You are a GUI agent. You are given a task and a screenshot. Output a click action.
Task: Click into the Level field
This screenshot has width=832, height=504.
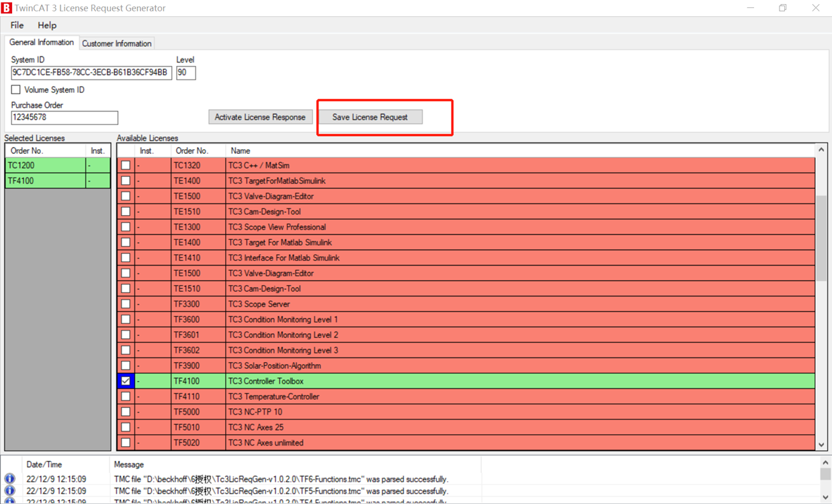pos(186,73)
